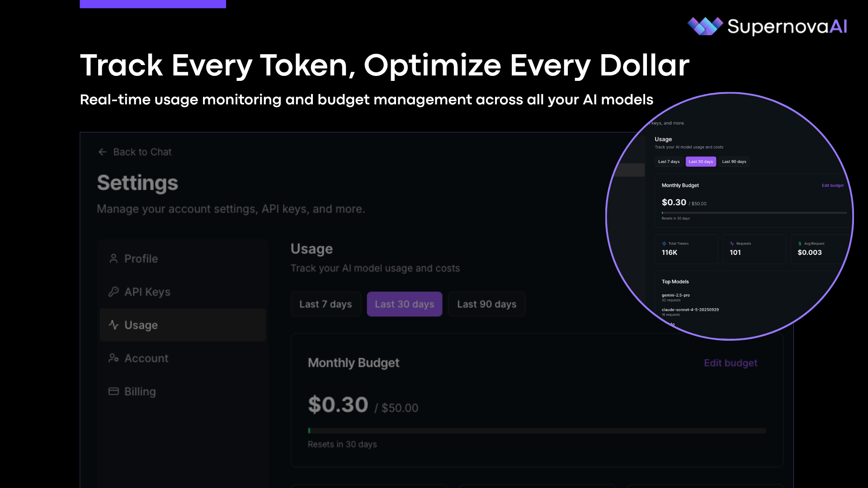Click the Profile person icon in the sidebar
The width and height of the screenshot is (868, 488).
click(x=113, y=258)
